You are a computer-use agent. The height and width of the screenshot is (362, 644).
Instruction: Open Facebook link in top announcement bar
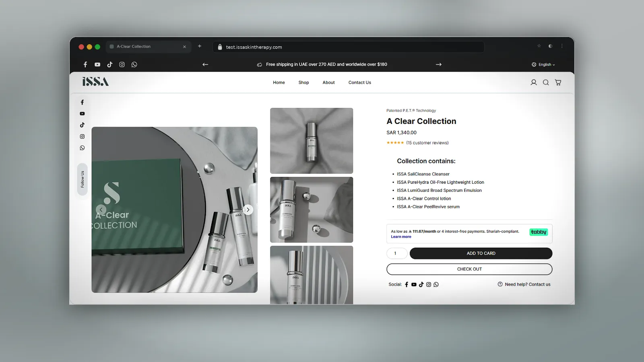pos(85,64)
